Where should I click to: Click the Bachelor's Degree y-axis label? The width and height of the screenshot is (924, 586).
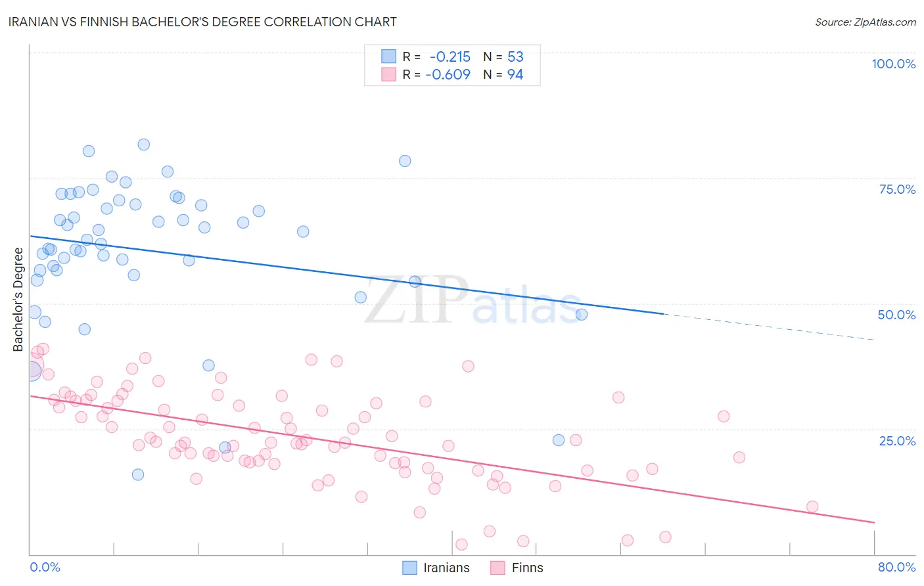pos(18,300)
